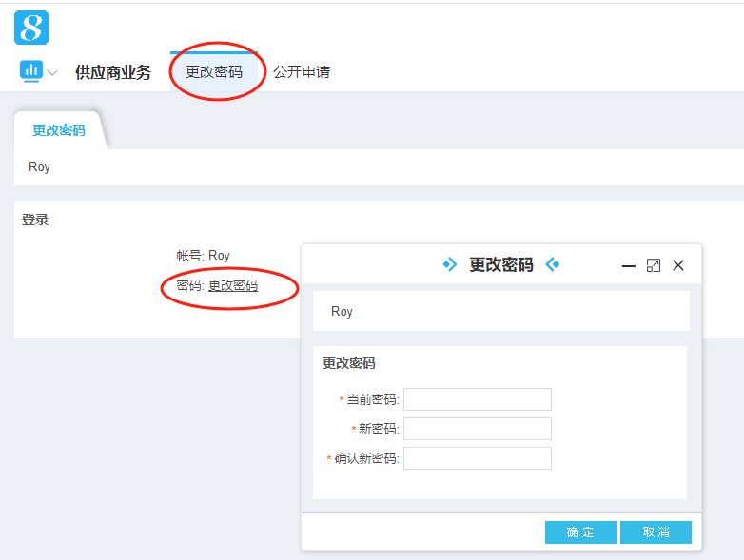Open the blue chart module icon
The image size is (744, 560).
click(x=31, y=71)
